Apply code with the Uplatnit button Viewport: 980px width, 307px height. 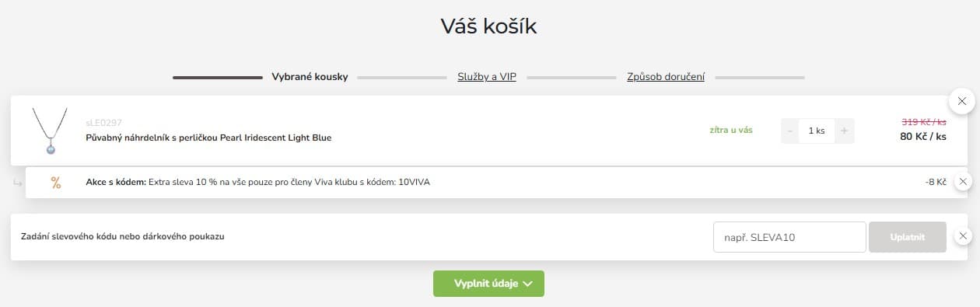(x=908, y=237)
